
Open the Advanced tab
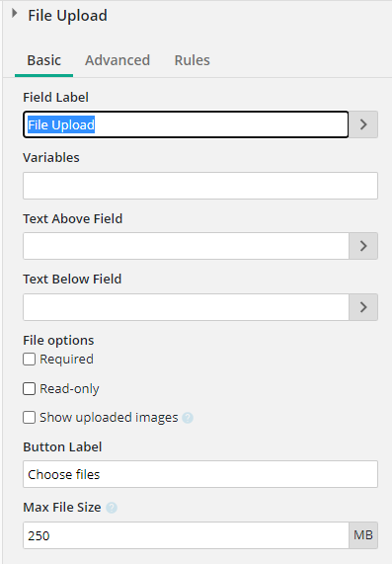click(118, 60)
